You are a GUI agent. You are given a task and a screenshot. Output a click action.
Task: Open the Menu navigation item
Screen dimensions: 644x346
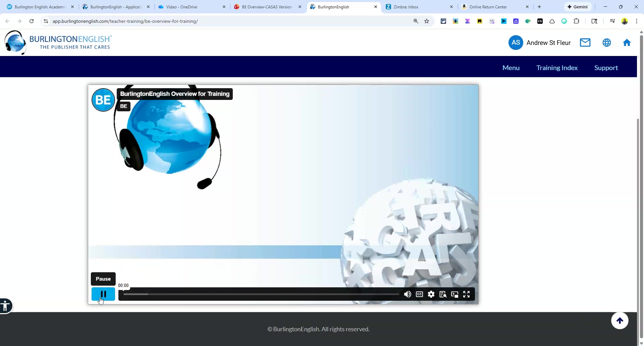click(x=511, y=68)
